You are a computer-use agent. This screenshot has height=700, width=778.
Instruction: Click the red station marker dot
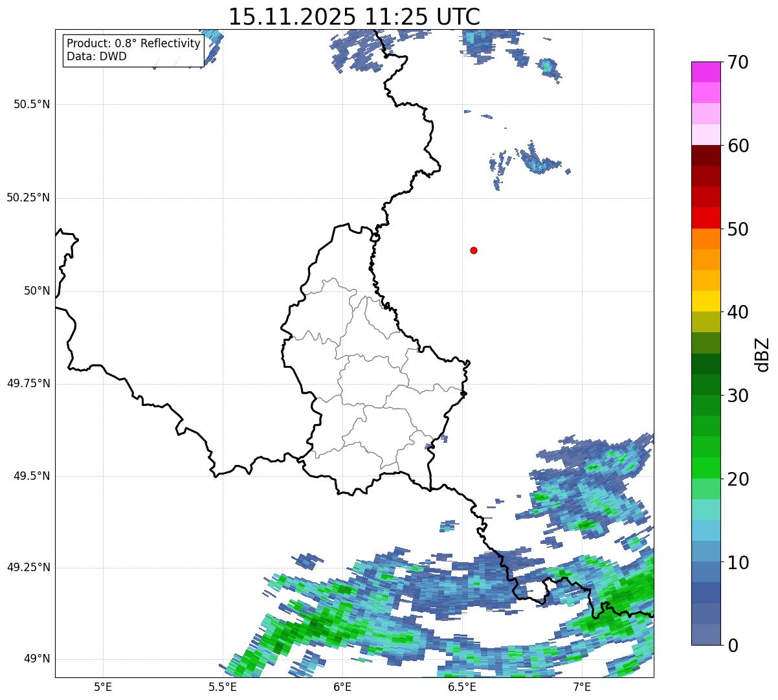coord(474,250)
